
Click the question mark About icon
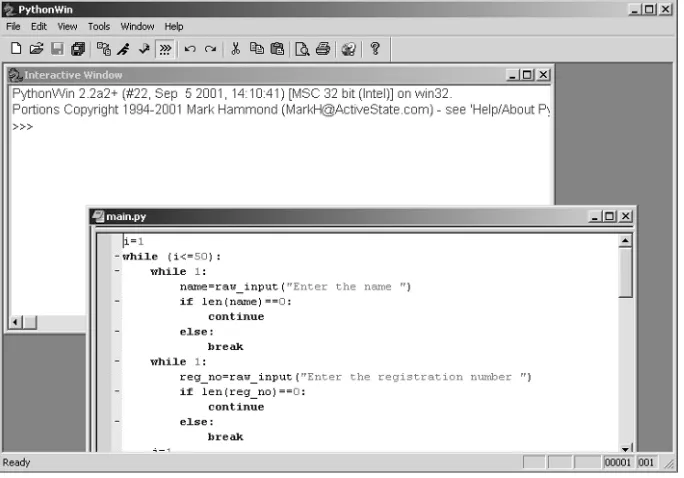tap(375, 49)
